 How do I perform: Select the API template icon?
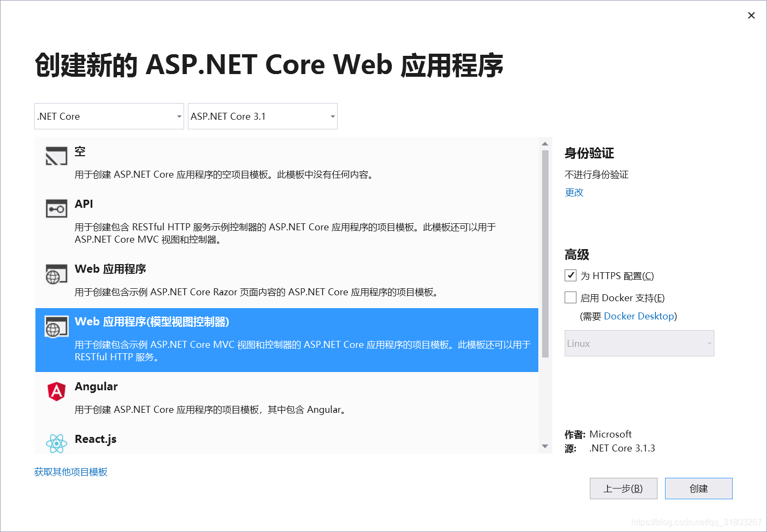[56, 208]
